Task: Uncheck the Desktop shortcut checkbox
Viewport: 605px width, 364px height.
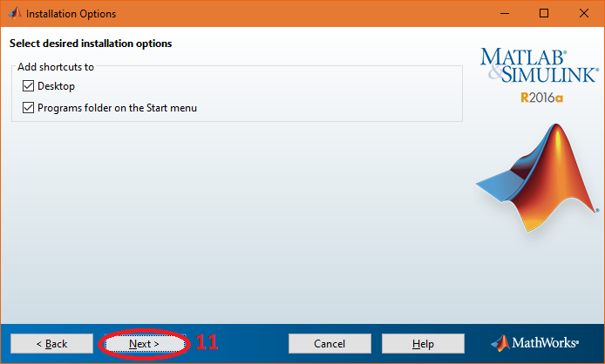Action: [29, 86]
